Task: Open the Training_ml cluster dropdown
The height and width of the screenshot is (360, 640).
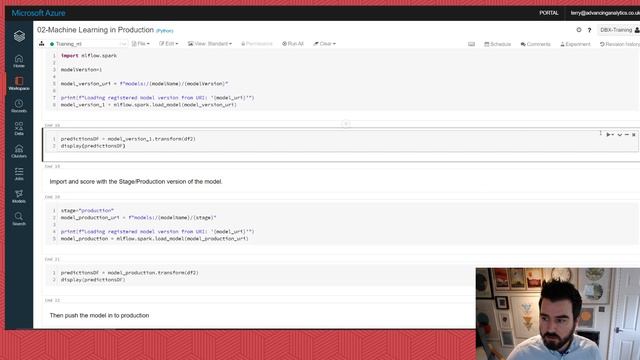Action: tap(88, 44)
